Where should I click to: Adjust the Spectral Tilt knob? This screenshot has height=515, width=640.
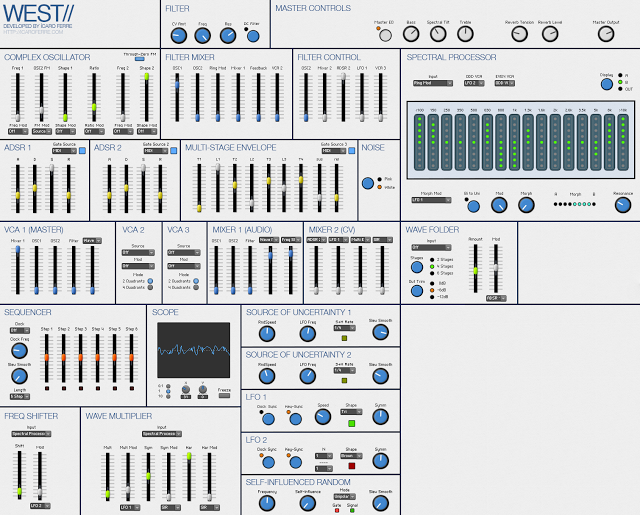click(438, 34)
